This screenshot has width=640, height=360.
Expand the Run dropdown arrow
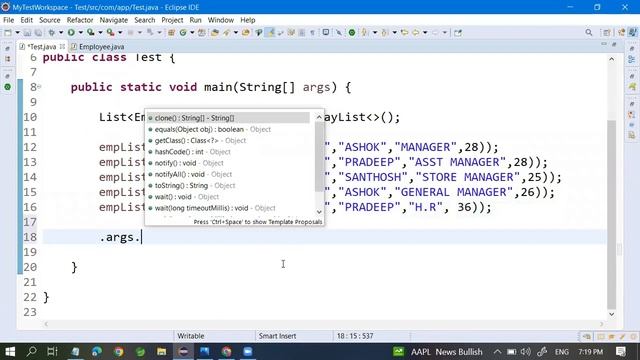pos(81,33)
